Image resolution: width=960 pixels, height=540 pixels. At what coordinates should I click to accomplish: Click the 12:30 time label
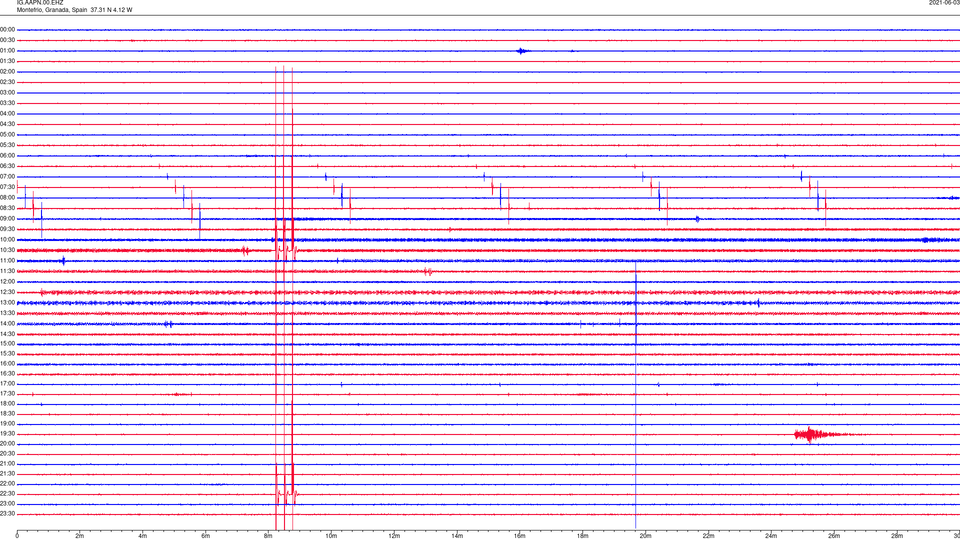(7, 292)
